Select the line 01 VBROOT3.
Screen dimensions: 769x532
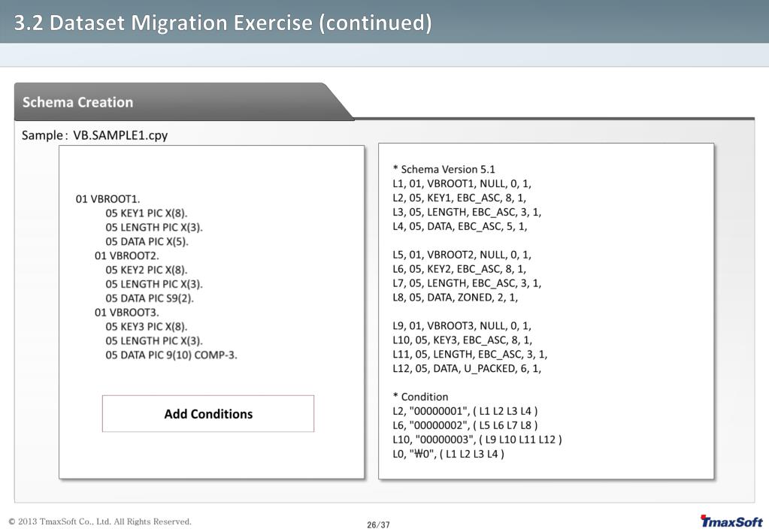tap(126, 313)
